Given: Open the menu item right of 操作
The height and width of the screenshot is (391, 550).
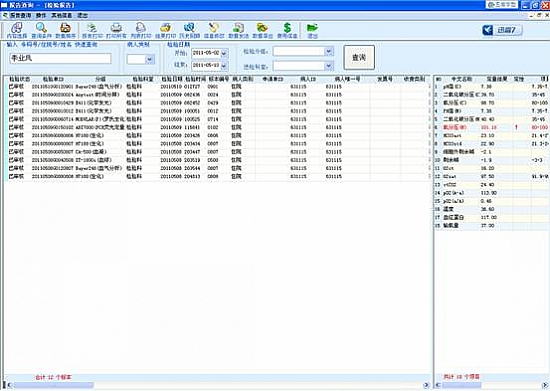Looking at the screenshot, I should pyautogui.click(x=62, y=15).
